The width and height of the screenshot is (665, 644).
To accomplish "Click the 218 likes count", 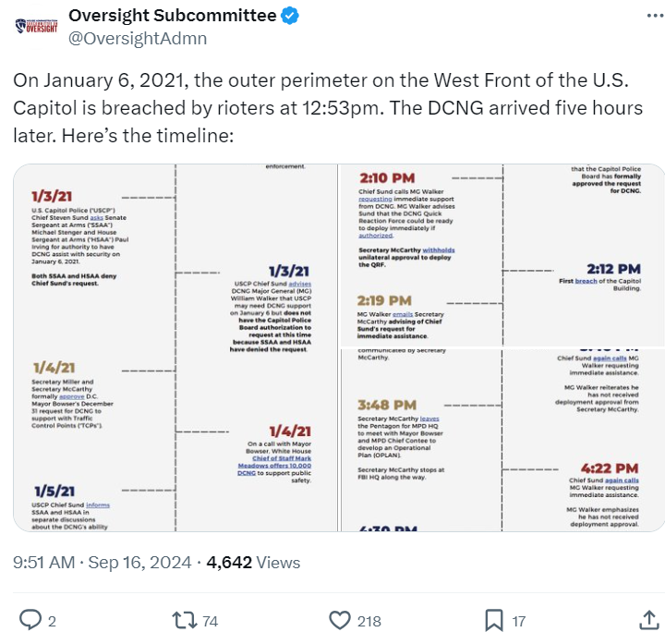I will point(370,621).
